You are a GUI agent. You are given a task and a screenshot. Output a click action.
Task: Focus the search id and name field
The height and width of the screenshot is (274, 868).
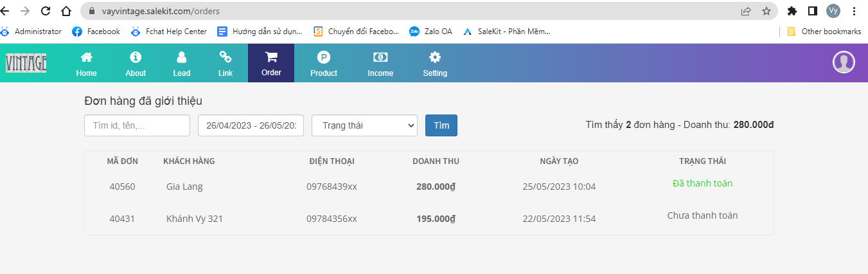(x=137, y=125)
